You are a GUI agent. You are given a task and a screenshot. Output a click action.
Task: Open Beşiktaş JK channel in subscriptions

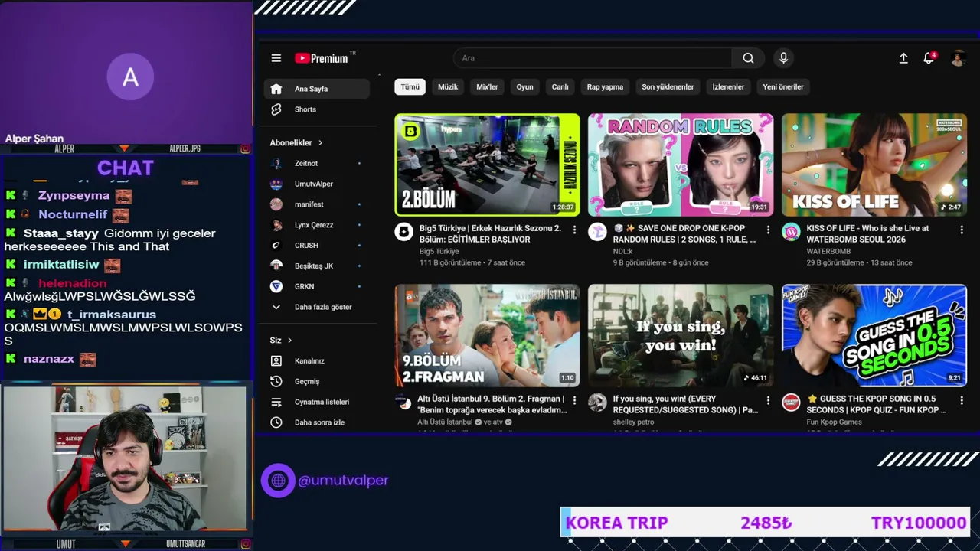click(x=316, y=266)
